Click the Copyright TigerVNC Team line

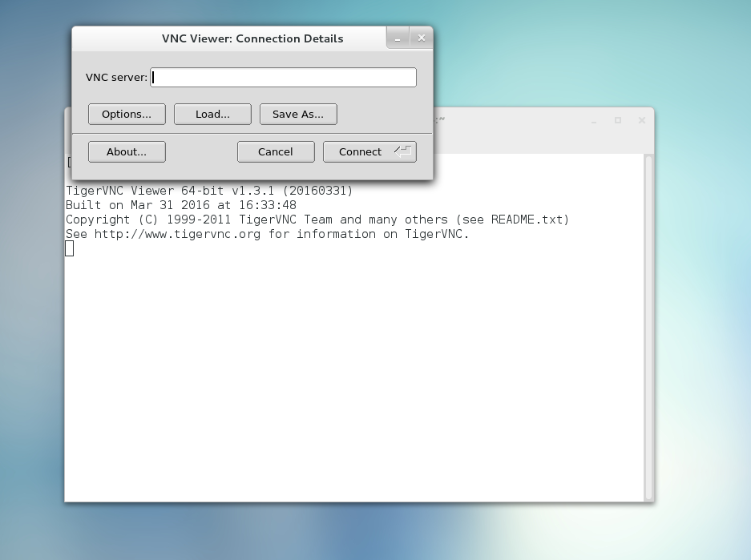coord(317,220)
